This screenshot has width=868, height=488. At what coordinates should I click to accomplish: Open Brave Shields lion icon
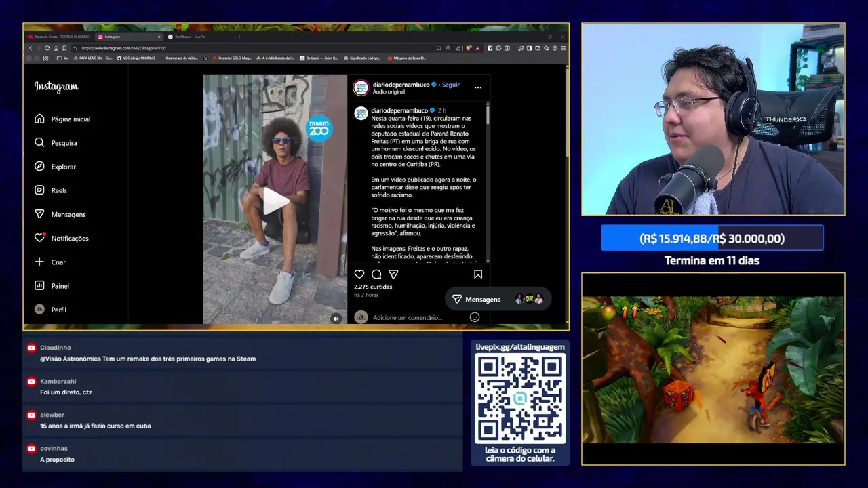coord(469,48)
